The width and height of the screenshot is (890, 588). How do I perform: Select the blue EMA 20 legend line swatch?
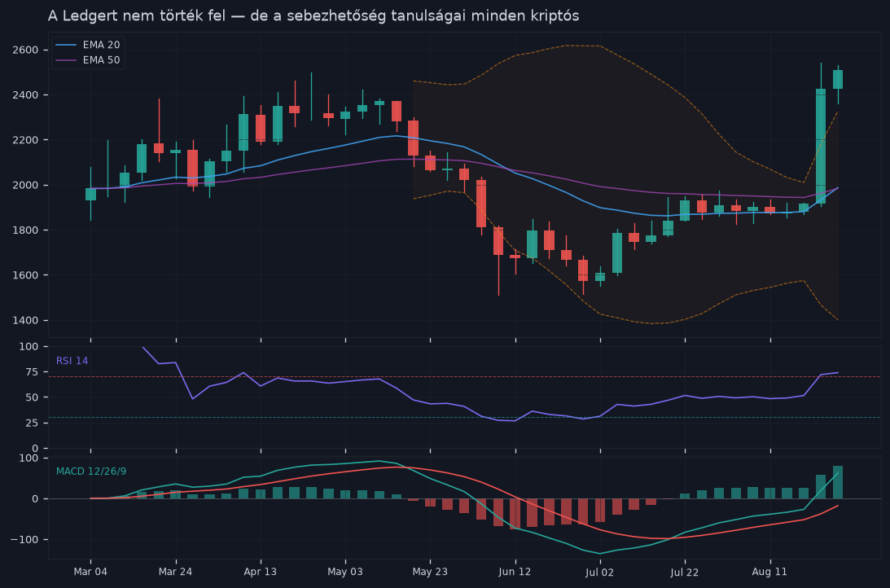[x=66, y=45]
